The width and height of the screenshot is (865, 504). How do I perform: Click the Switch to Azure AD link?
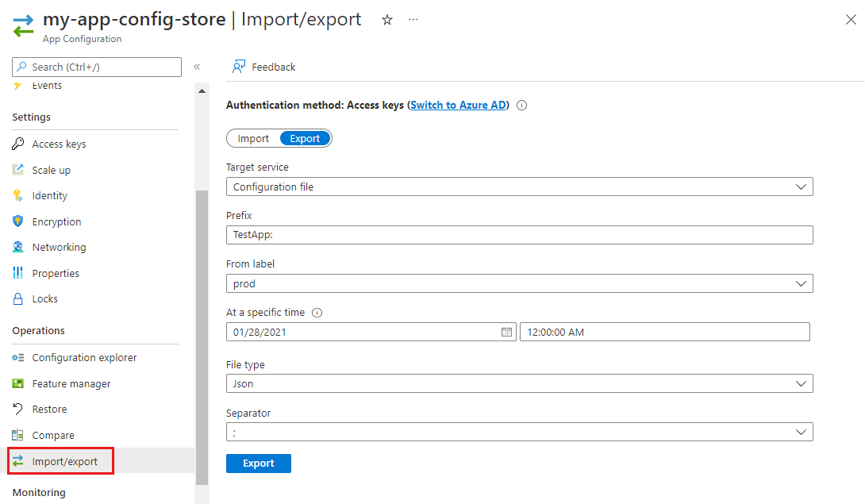click(x=458, y=106)
